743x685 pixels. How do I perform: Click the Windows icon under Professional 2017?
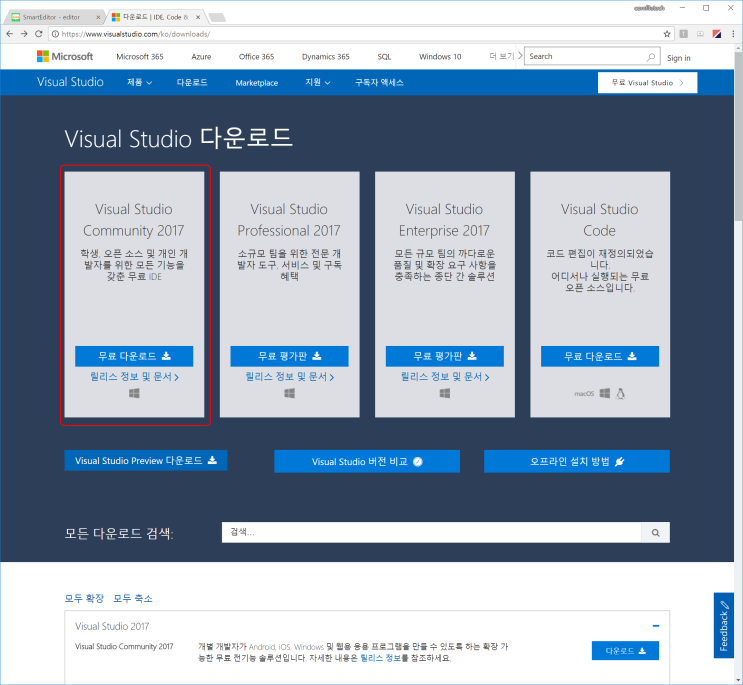point(290,393)
